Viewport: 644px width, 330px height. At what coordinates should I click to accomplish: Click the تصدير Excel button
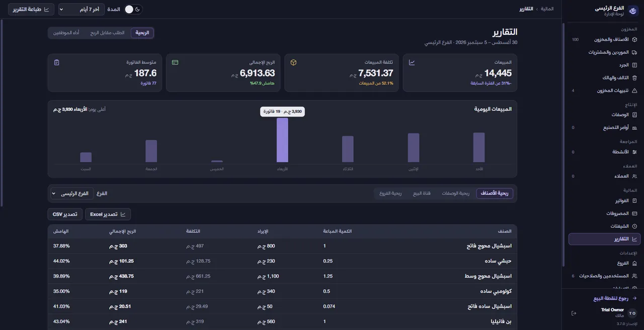click(x=108, y=214)
